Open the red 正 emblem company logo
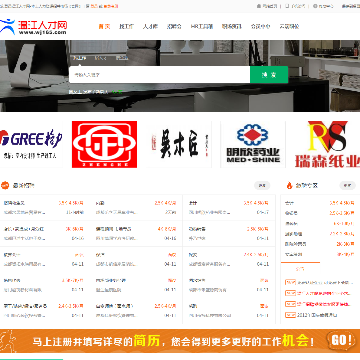 [x=104, y=144]
